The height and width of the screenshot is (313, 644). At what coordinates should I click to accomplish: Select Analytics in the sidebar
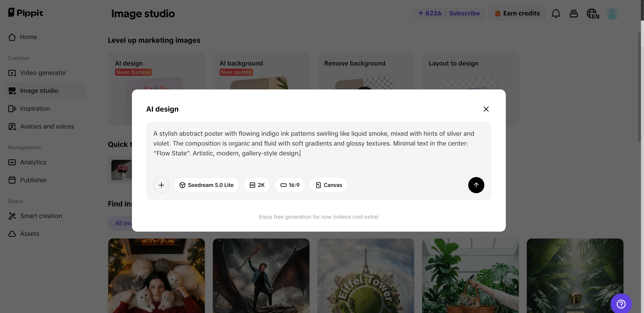click(x=33, y=162)
